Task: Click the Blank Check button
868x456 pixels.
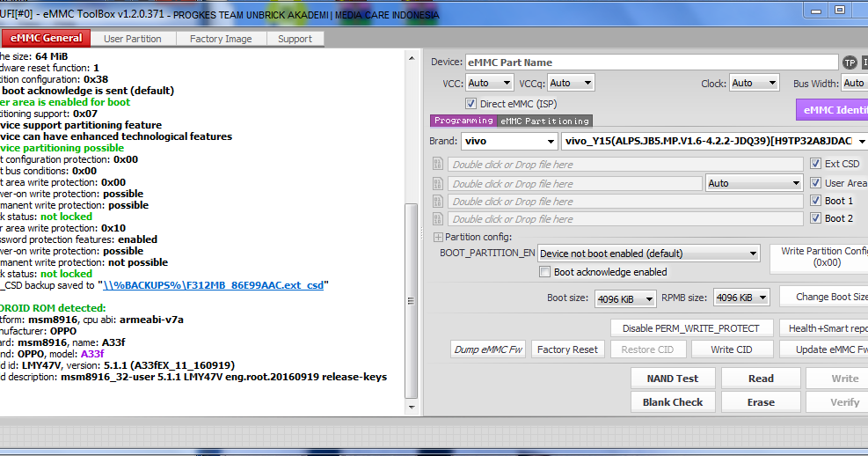Action: 673,402
